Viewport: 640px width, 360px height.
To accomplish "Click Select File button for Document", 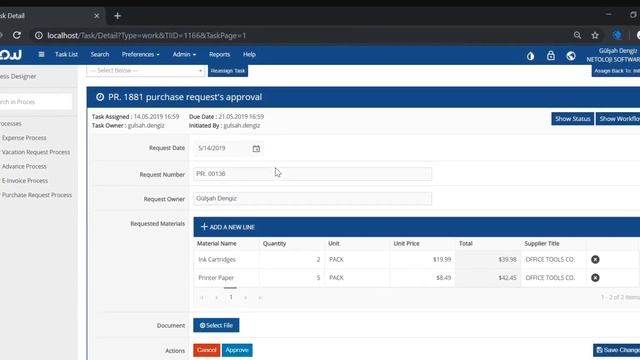I will pos(216,325).
